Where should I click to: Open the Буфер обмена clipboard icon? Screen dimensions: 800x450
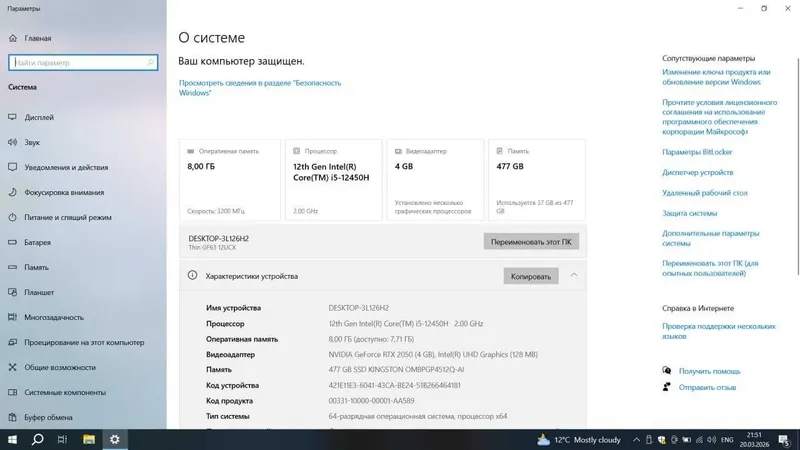13,417
